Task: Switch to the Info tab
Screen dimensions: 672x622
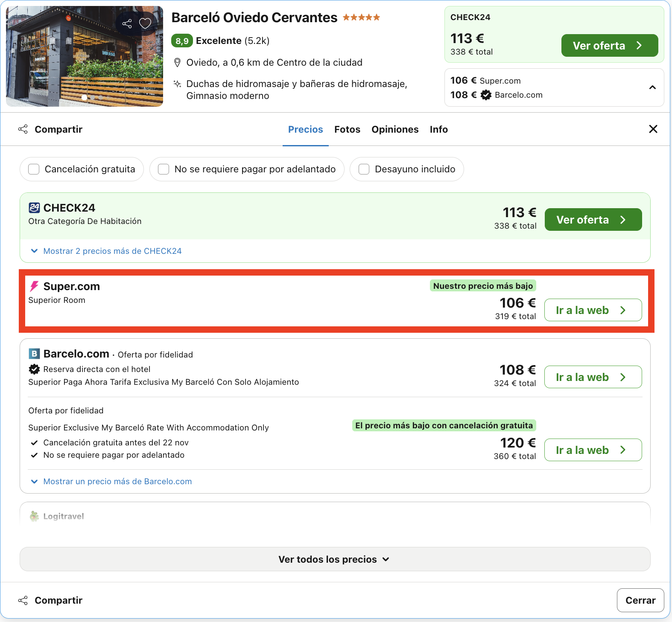Action: click(439, 129)
